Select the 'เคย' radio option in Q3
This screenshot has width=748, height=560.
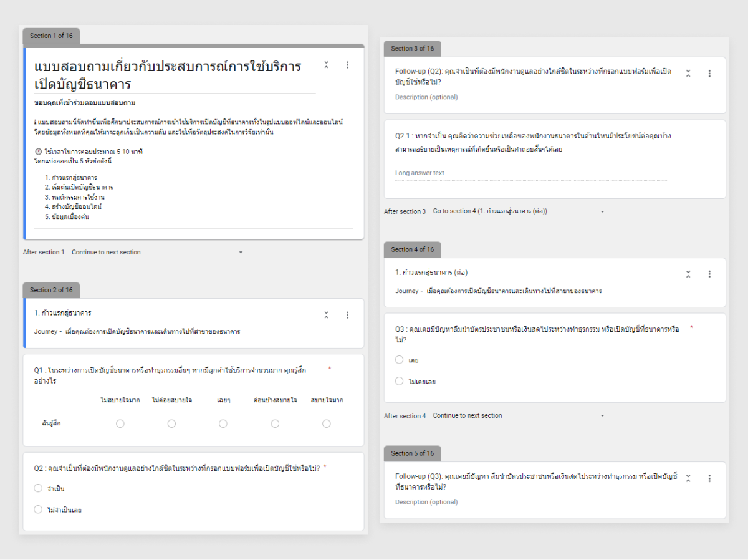400,360
